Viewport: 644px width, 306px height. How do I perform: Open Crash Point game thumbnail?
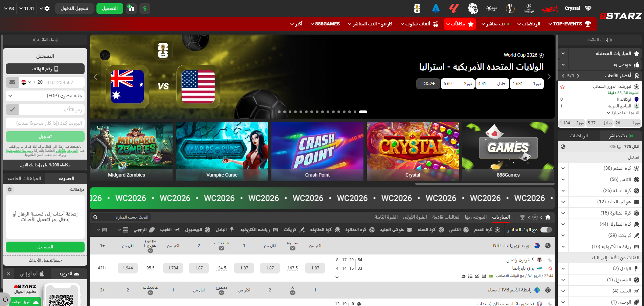point(317,151)
